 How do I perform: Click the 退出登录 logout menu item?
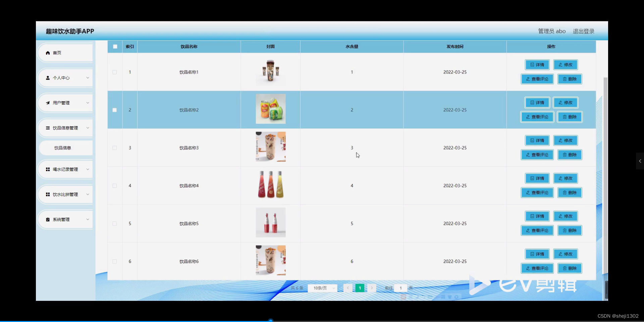(583, 31)
